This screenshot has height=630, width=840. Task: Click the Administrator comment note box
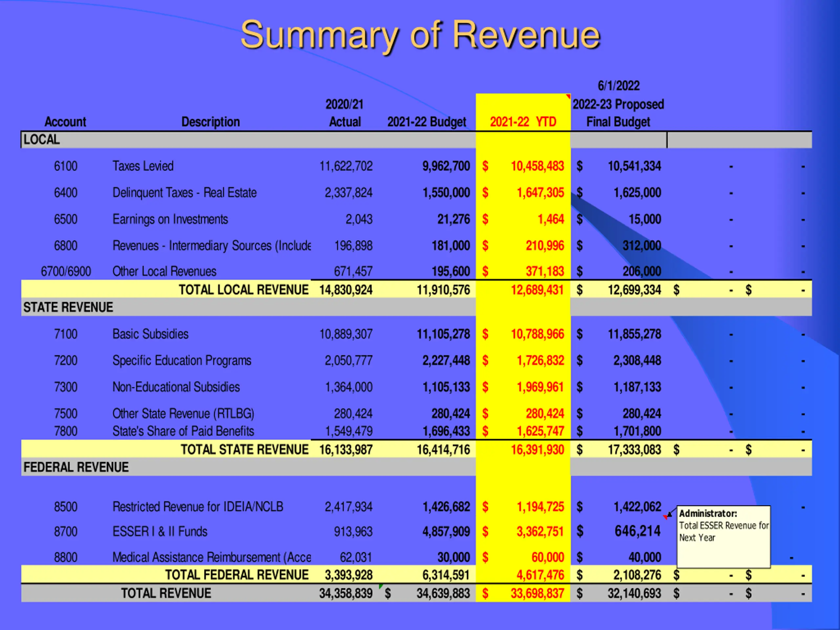(x=724, y=537)
